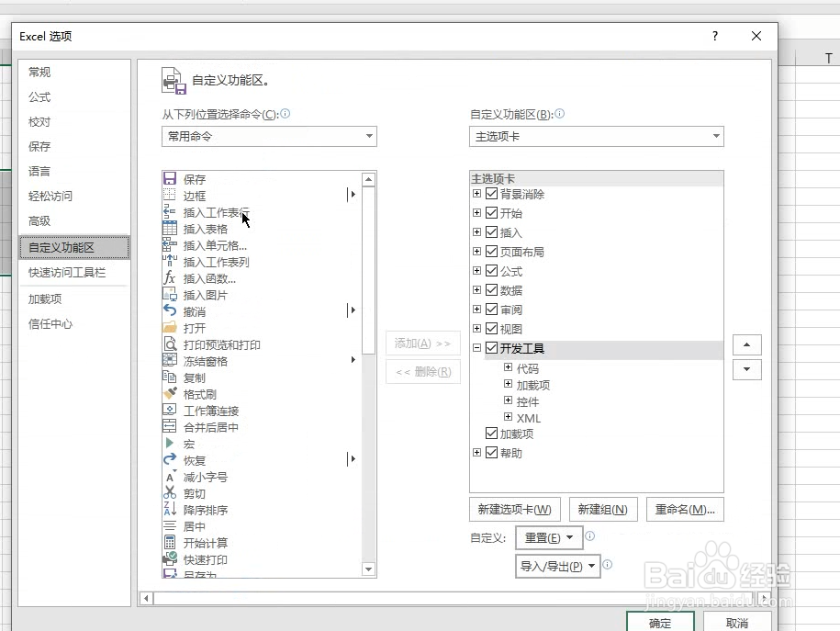The image size is (840, 631).
Task: Move selected tab up with arrow button
Action: (x=746, y=344)
